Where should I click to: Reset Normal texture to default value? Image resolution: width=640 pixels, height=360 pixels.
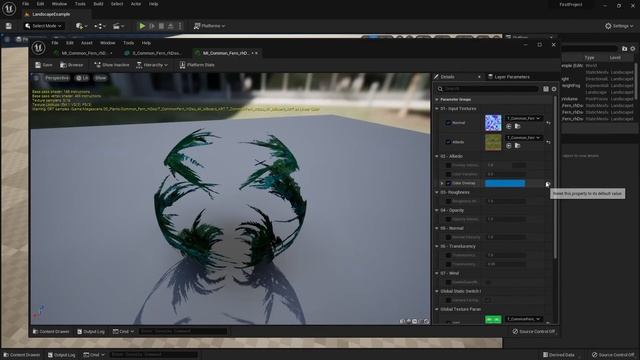pyautogui.click(x=548, y=122)
